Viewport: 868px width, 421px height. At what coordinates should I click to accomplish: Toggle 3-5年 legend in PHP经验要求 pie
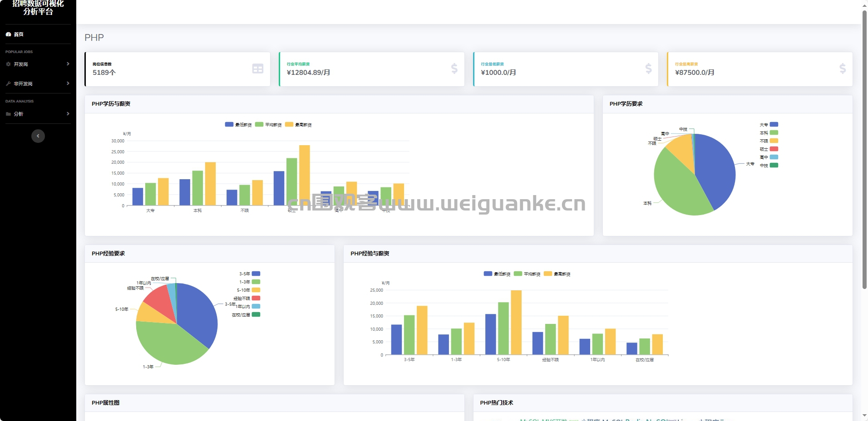(250, 274)
